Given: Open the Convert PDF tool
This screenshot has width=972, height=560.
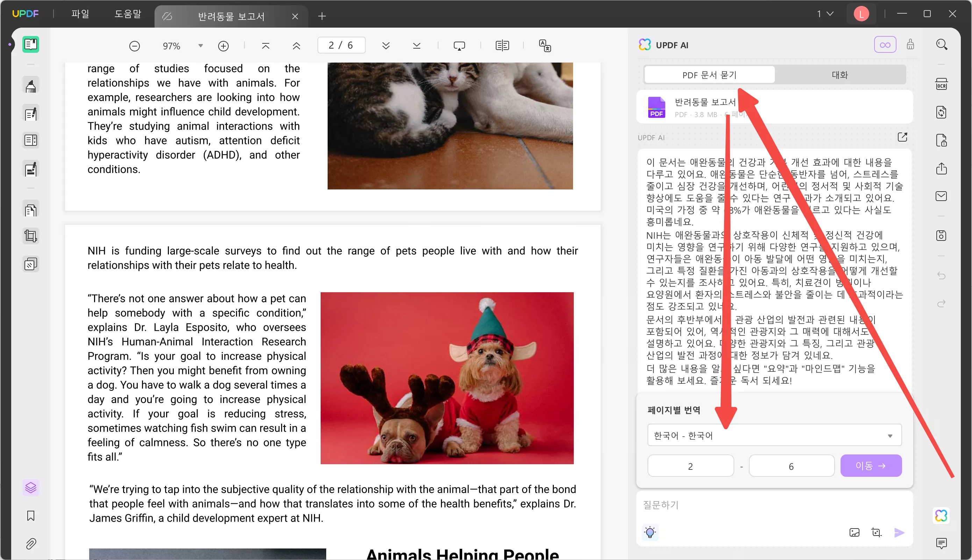Looking at the screenshot, I should tap(941, 112).
